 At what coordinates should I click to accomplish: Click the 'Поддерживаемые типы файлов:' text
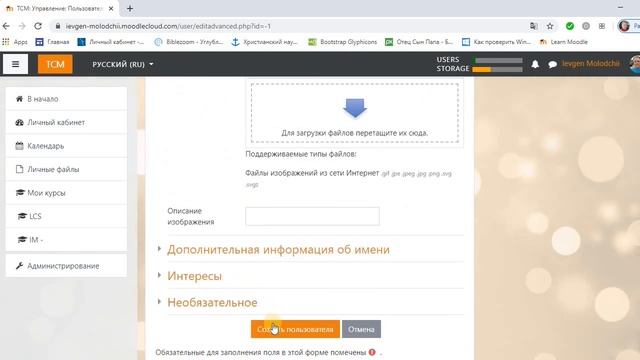point(301,154)
